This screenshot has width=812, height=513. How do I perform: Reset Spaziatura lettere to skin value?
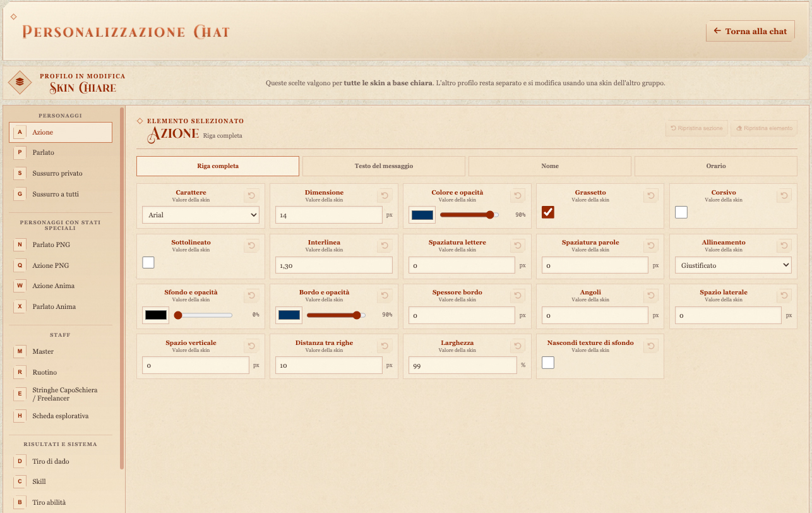click(x=518, y=246)
